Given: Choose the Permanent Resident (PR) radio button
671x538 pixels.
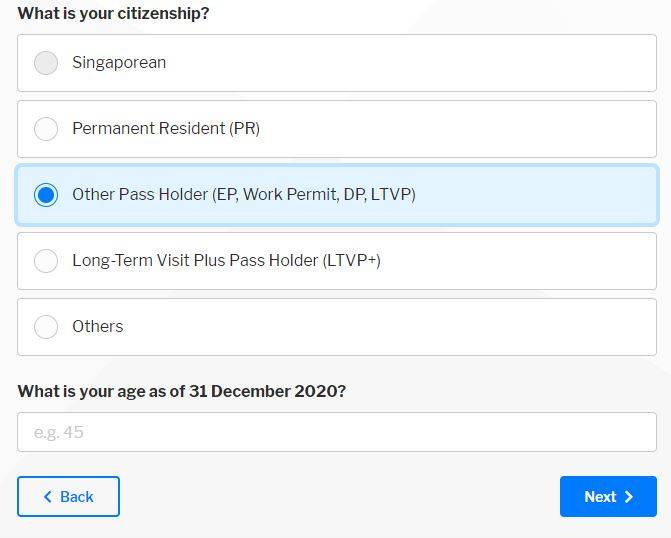Looking at the screenshot, I should coord(46,129).
